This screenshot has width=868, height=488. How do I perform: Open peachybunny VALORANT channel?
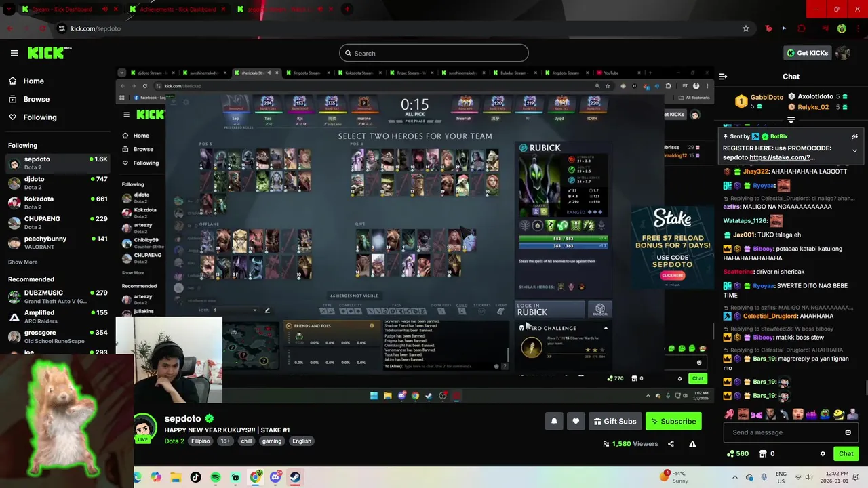pyautogui.click(x=58, y=243)
